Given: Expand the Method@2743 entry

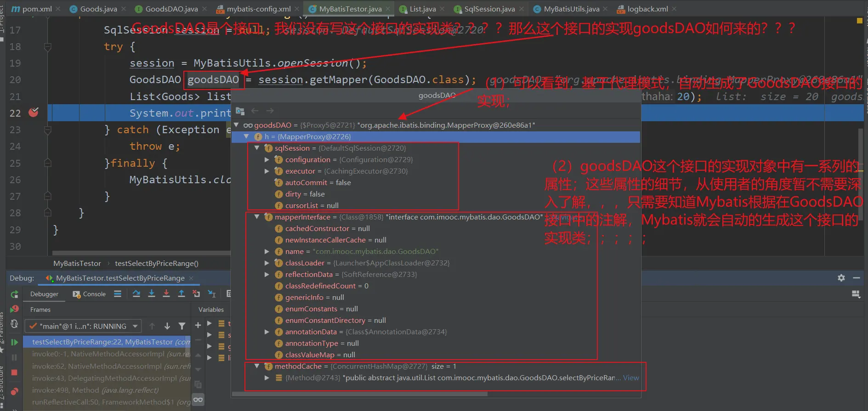Looking at the screenshot, I should click(267, 377).
